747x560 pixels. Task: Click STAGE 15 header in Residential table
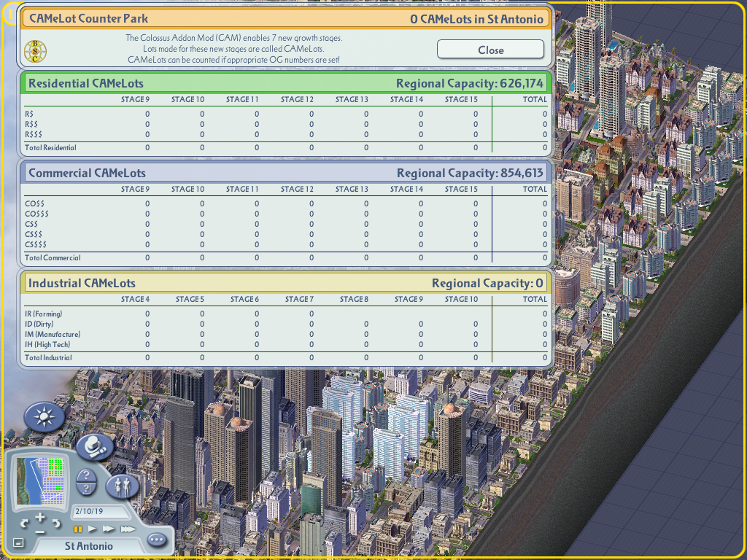click(x=461, y=99)
